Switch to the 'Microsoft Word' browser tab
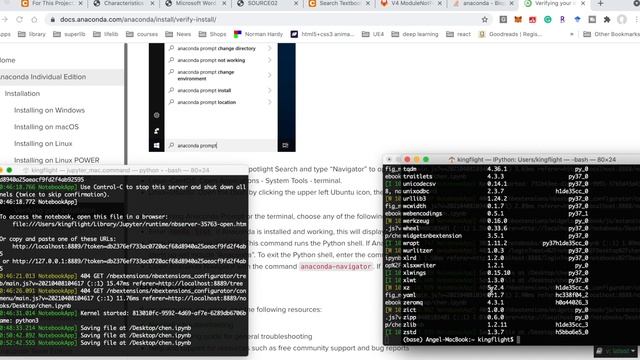The width and height of the screenshot is (640, 360). (195, 3)
